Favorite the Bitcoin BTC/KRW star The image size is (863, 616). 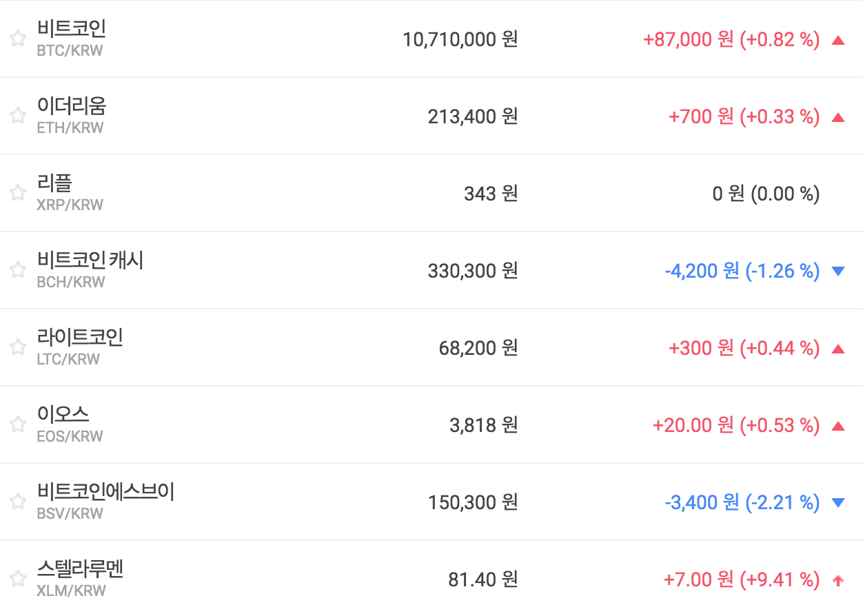18,39
